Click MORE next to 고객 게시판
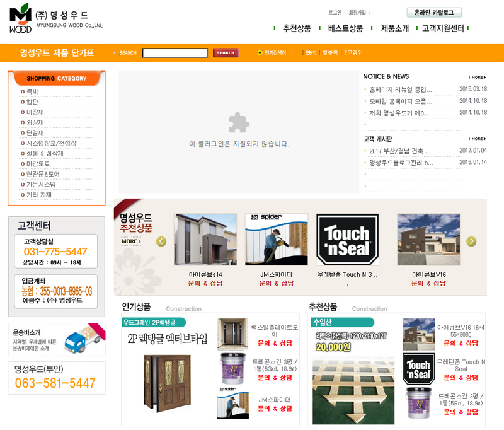Screen dimensions: 504x430 (x=478, y=139)
